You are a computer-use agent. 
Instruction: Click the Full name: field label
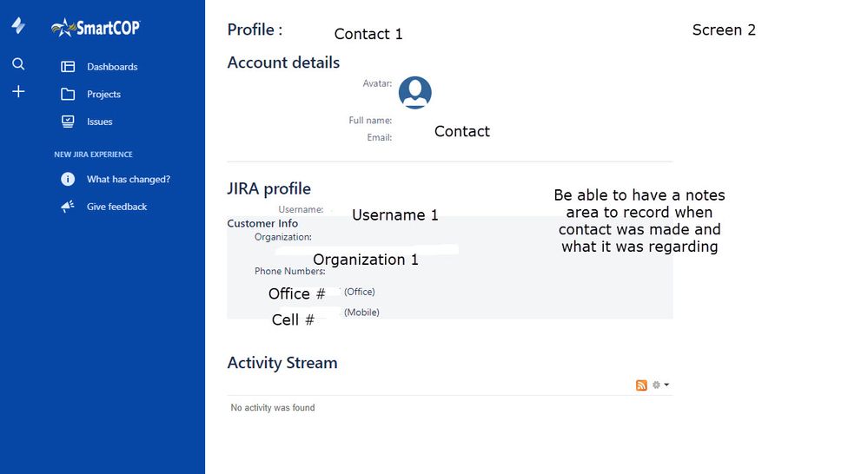tap(370, 120)
